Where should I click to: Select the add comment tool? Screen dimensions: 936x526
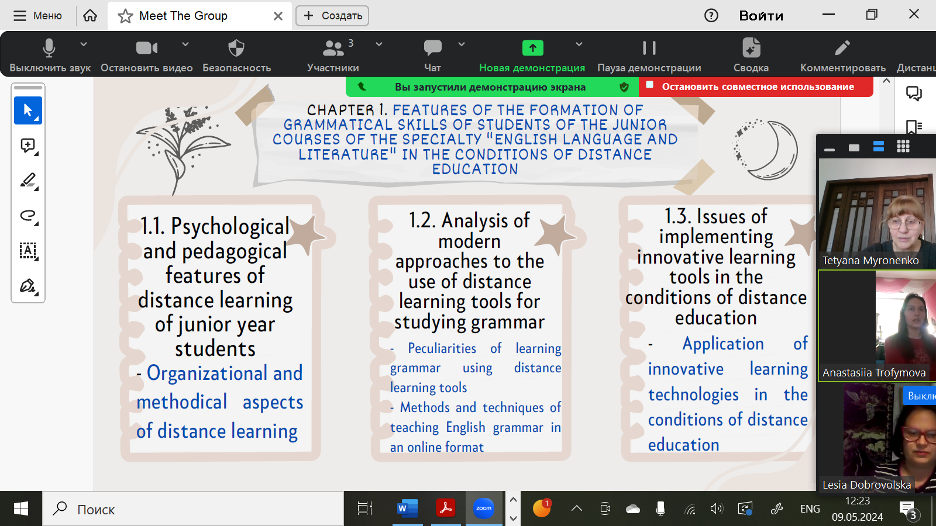tap(28, 146)
